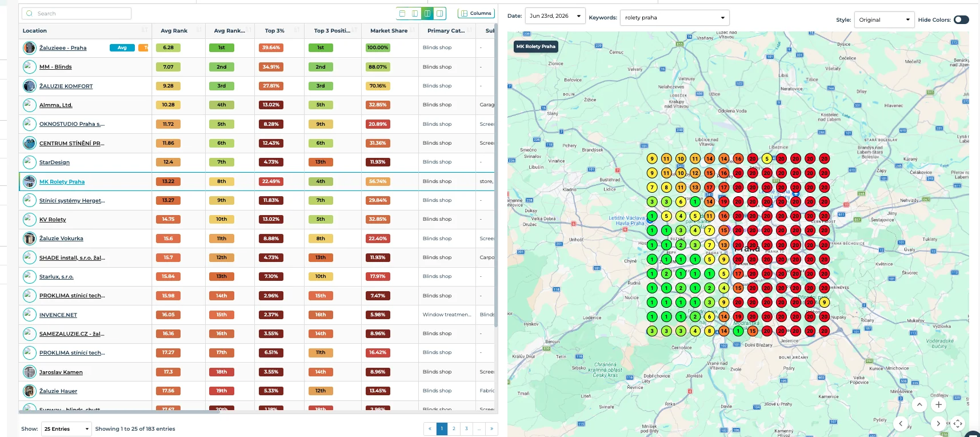Open Almma, Ltd. location link
This screenshot has width=980, height=437.
pos(56,105)
